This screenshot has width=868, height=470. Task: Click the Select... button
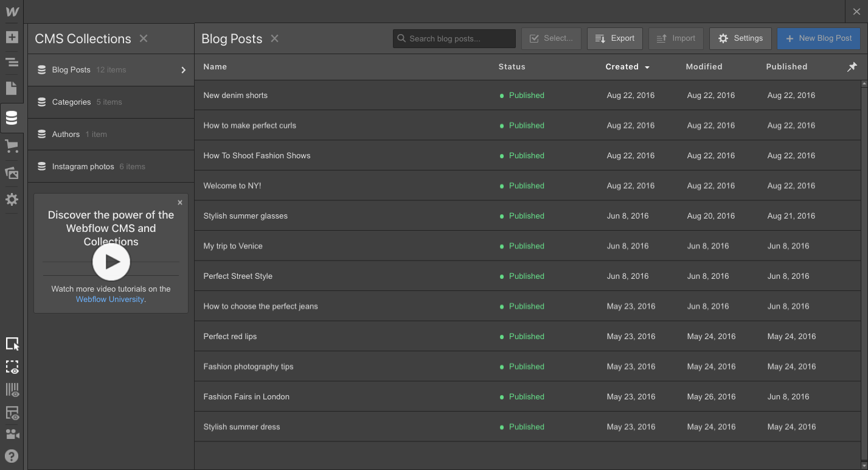tap(551, 38)
